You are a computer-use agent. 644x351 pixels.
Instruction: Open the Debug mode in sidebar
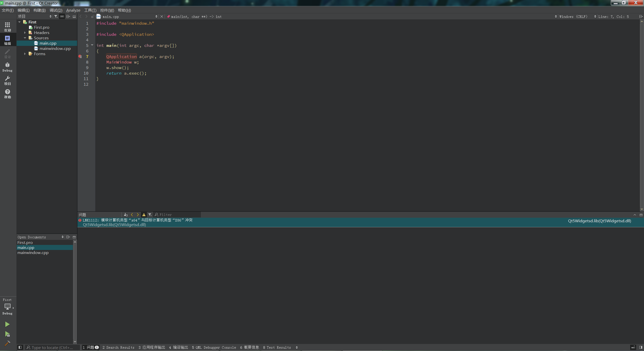point(8,67)
